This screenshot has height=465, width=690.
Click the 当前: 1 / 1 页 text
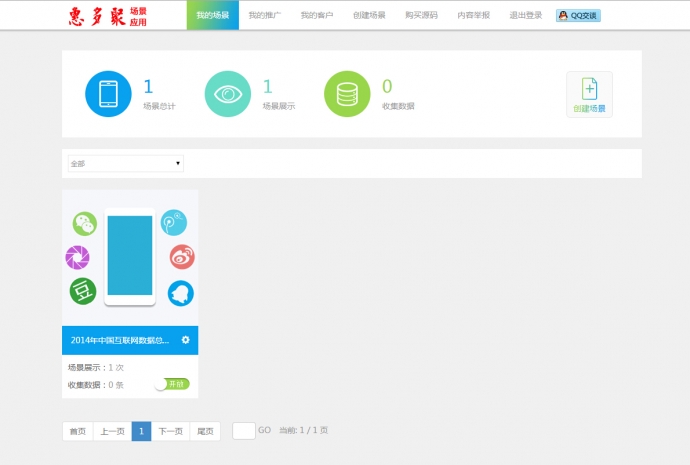304,430
